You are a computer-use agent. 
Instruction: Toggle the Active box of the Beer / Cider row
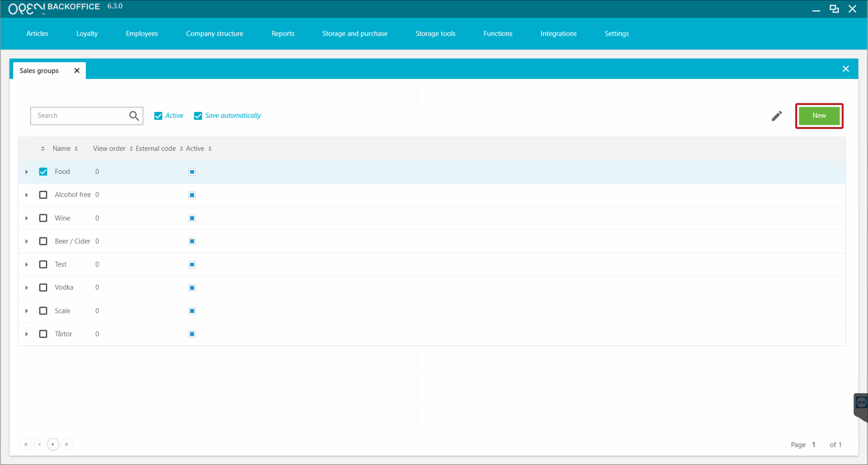(x=192, y=241)
